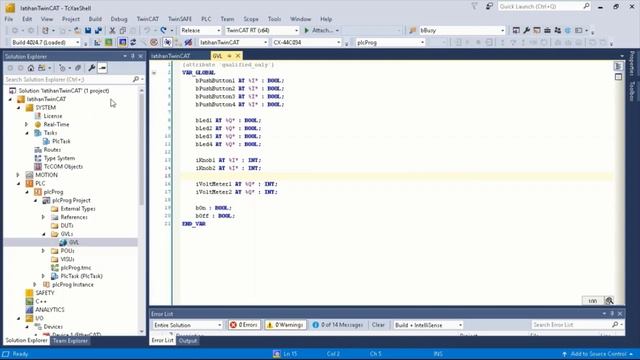This screenshot has height=360, width=640.
Task: Open the TwinCAT menu
Action: [x=148, y=19]
